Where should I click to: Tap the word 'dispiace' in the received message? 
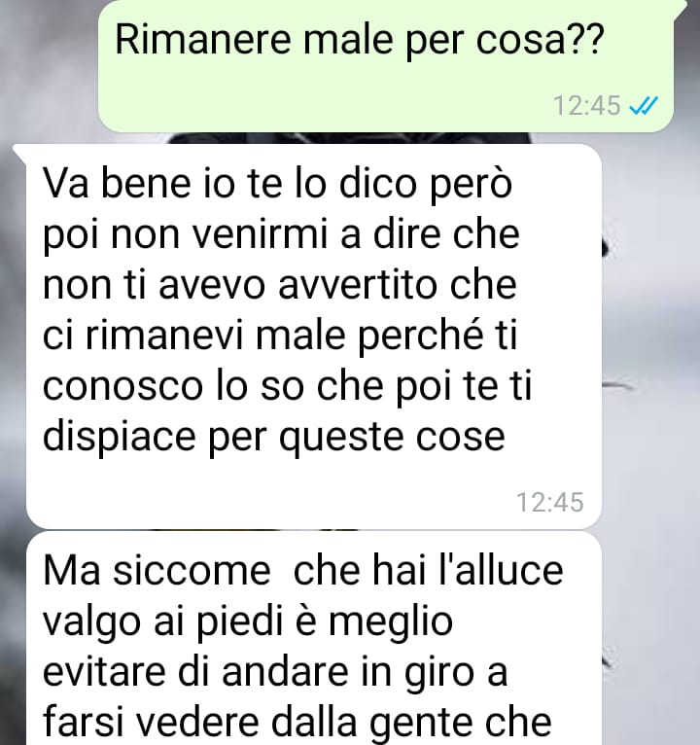pyautogui.click(x=120, y=438)
